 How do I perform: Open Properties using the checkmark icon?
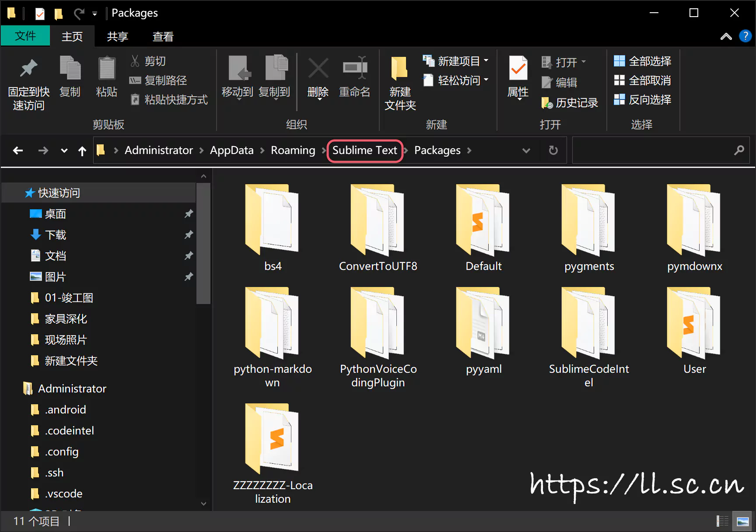(x=518, y=69)
